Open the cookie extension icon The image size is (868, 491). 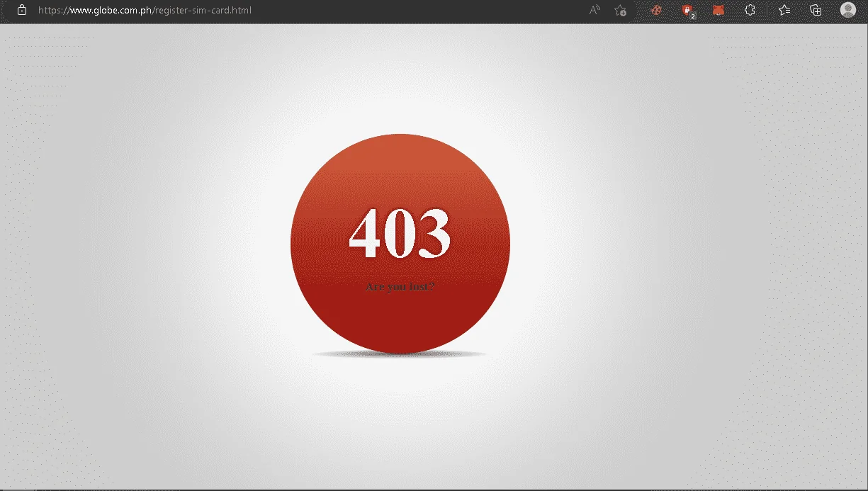657,10
